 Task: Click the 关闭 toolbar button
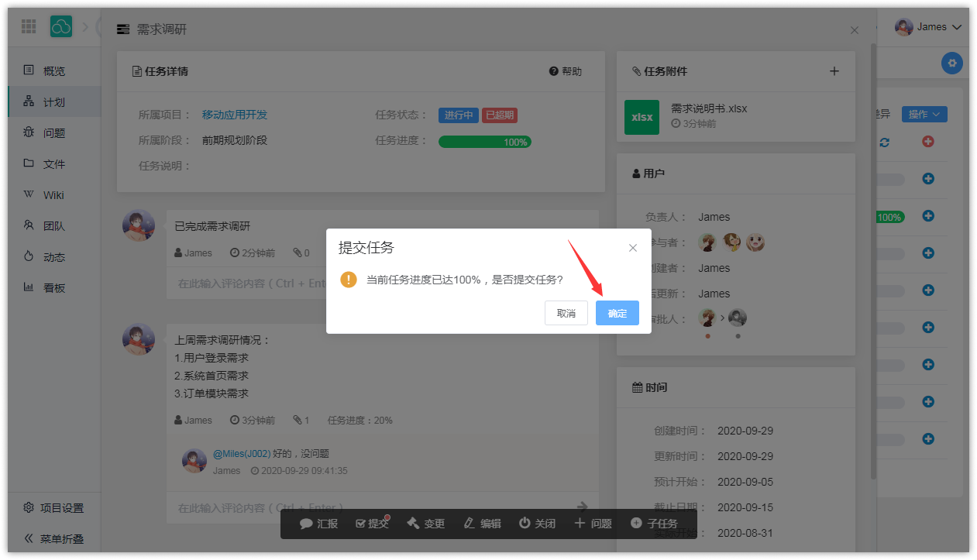[x=537, y=524]
